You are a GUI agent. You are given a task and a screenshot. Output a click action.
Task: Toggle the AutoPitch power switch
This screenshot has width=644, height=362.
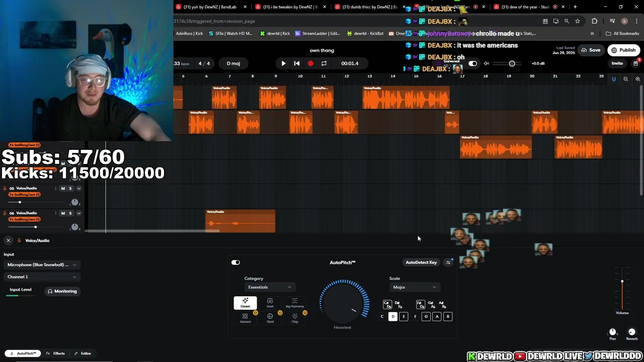tap(235, 262)
